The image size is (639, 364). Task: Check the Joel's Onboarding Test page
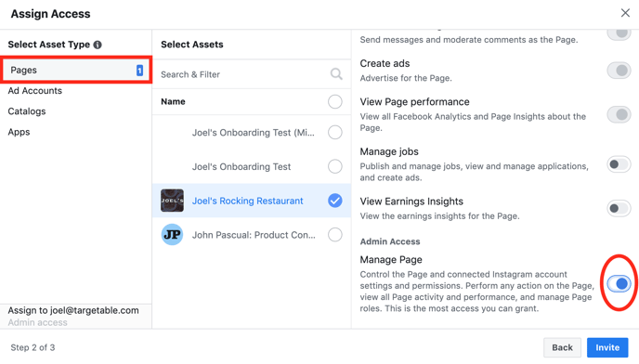coord(335,166)
